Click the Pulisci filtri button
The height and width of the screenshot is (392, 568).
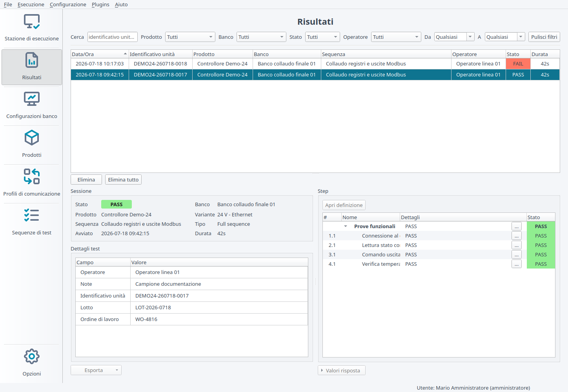pos(544,37)
